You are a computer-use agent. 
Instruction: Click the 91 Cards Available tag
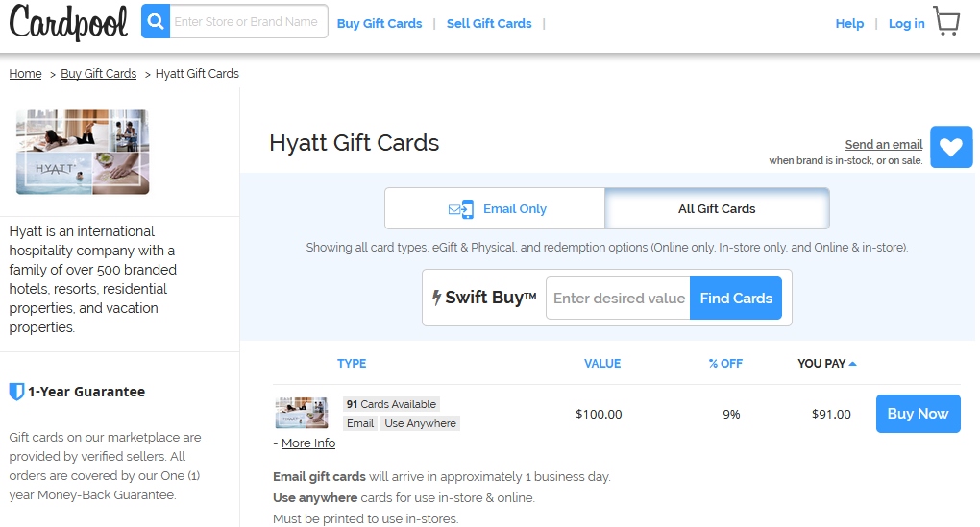(391, 404)
